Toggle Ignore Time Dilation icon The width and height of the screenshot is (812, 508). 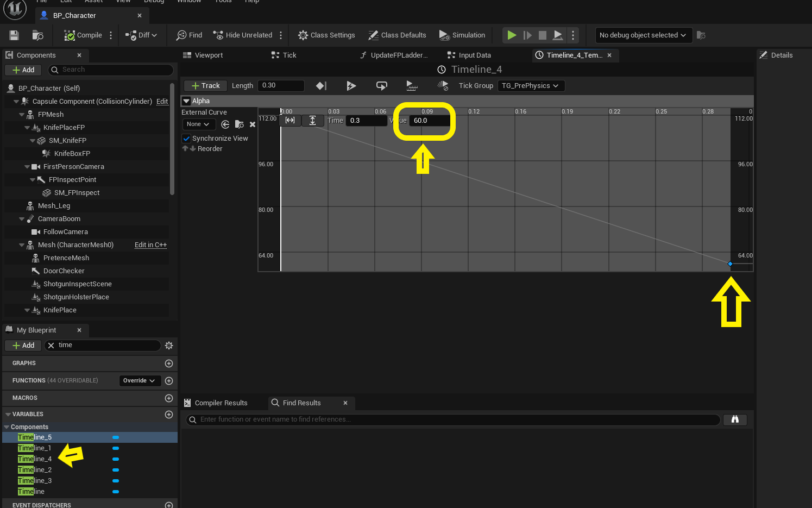[x=443, y=86]
